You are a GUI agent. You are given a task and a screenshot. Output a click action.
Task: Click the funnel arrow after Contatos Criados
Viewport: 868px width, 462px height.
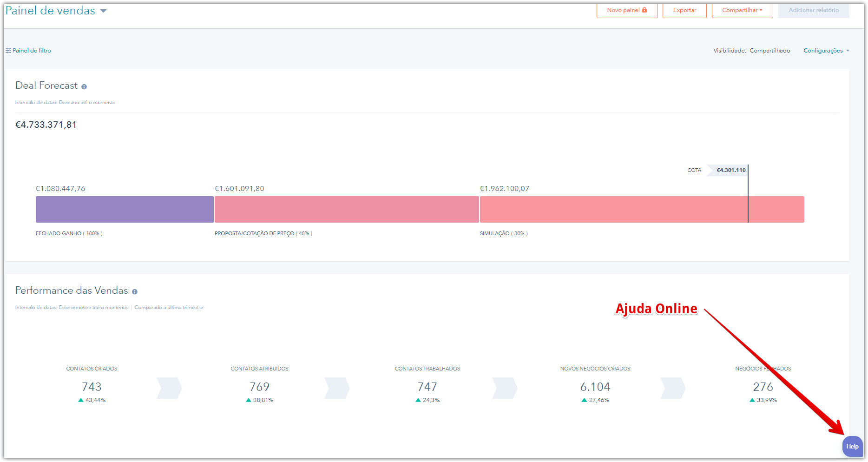[169, 388]
